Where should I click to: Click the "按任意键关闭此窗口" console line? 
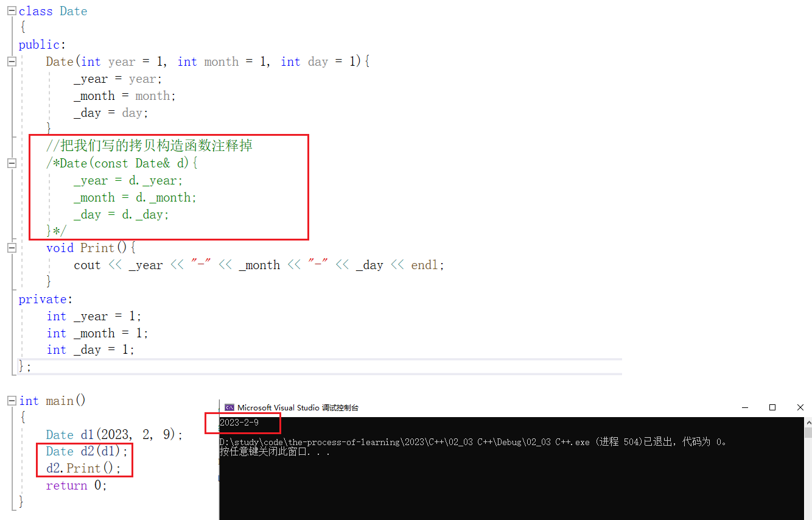click(275, 452)
